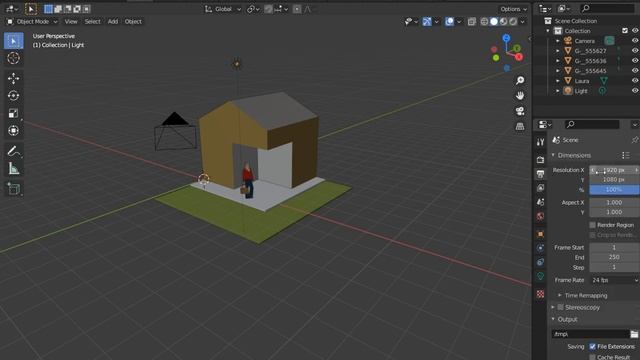The image size is (640, 360).
Task: Switch to solid viewport shading
Action: [494, 22]
